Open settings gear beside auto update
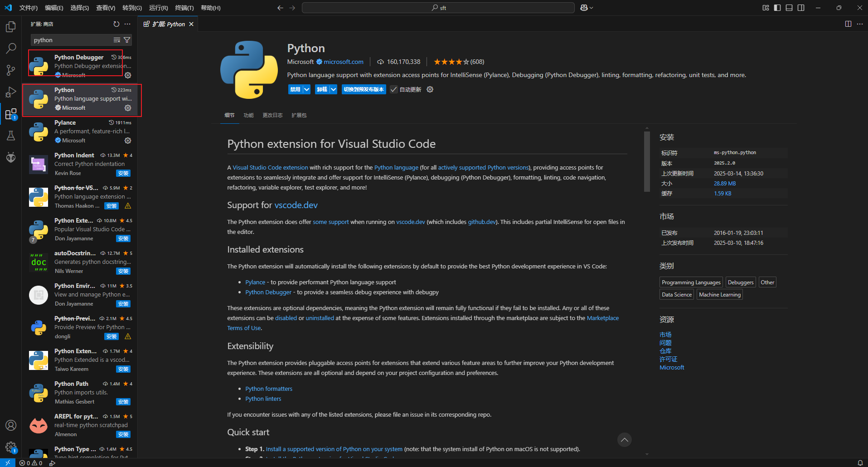Screen dimensions: 868x467 pyautogui.click(x=430, y=89)
